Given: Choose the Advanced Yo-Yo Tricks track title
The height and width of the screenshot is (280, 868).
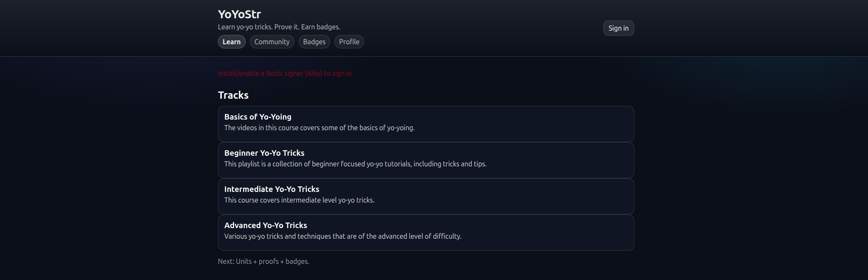Looking at the screenshot, I should pos(266,225).
